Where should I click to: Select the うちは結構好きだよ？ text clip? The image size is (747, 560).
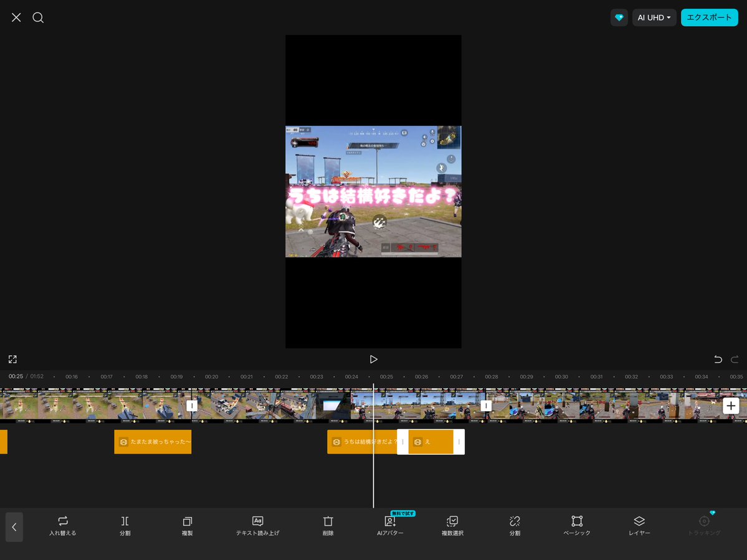[x=362, y=442]
